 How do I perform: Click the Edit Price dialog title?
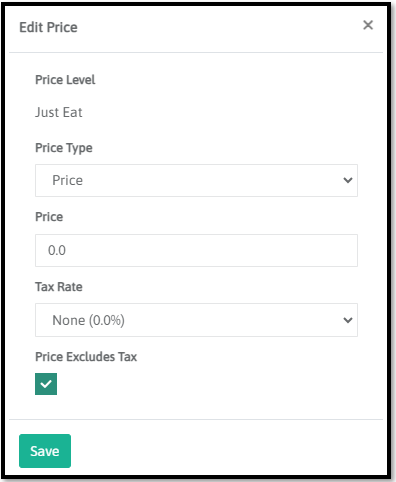click(48, 27)
